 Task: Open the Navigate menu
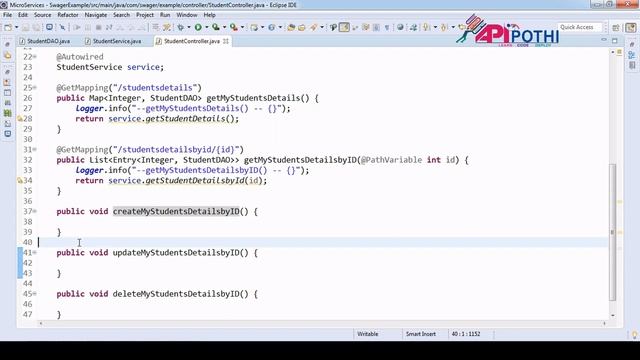coord(96,15)
